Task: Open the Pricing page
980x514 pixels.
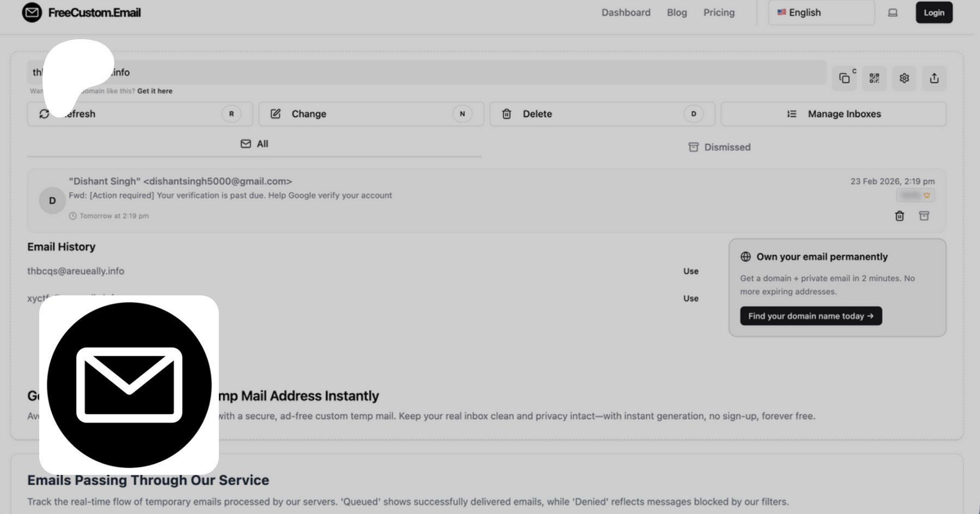Action: point(719,13)
